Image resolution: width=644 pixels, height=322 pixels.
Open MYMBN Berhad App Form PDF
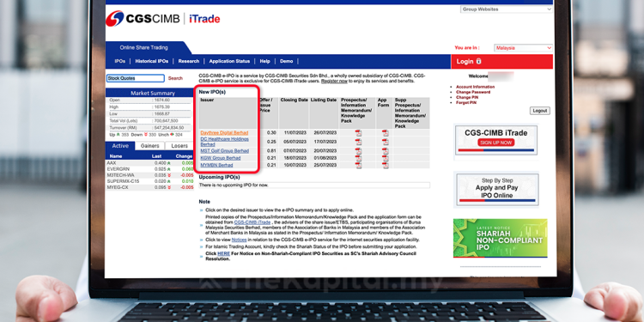(x=385, y=165)
